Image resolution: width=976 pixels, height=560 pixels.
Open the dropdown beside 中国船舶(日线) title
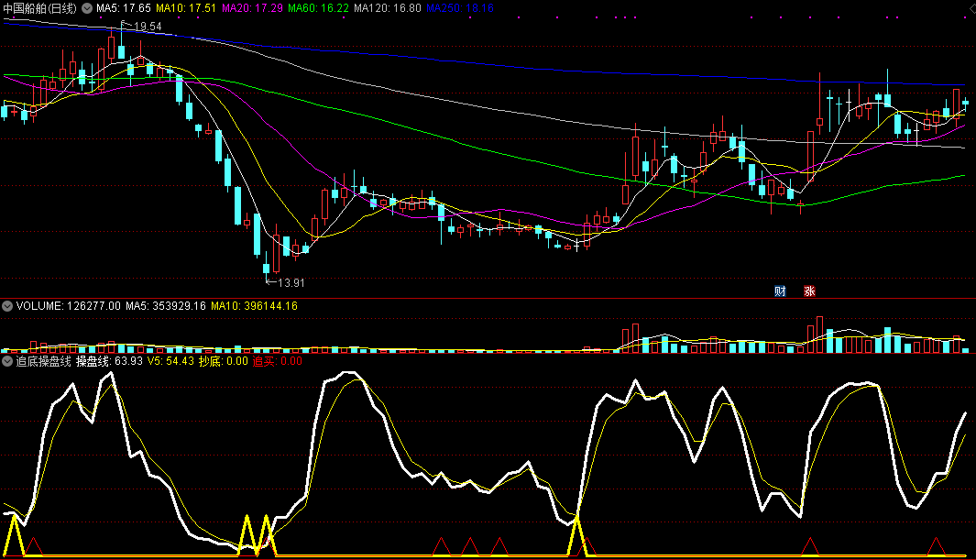[87, 8]
